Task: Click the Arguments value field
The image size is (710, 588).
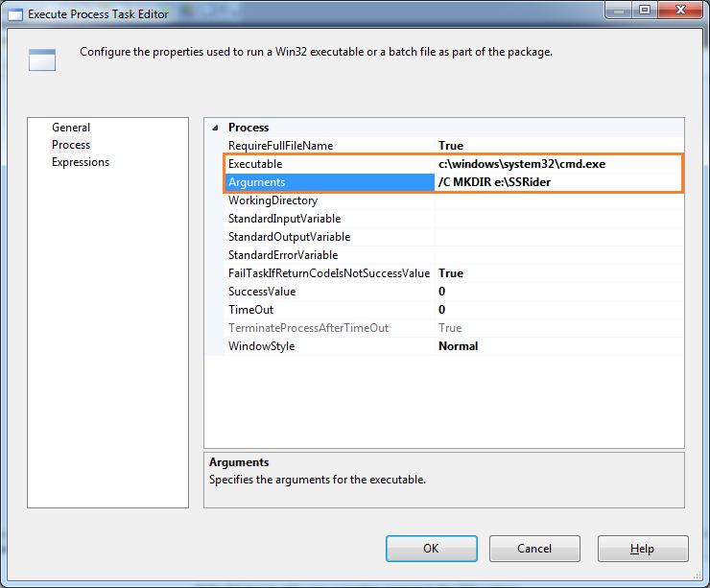Action: pos(558,182)
